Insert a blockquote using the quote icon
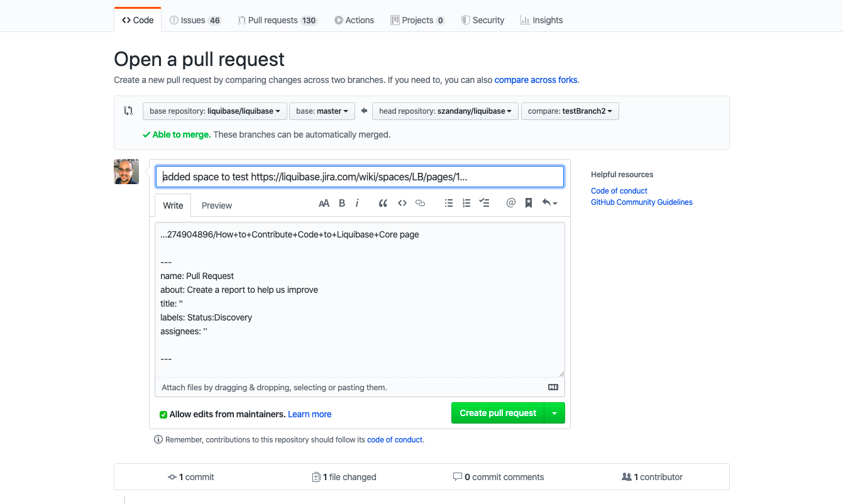The width and height of the screenshot is (843, 504). coord(383,202)
